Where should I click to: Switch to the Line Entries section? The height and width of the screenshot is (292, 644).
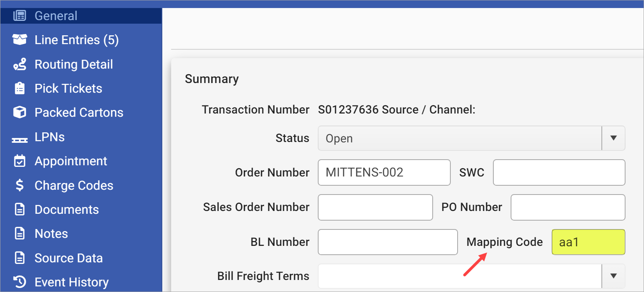pyautogui.click(x=76, y=39)
